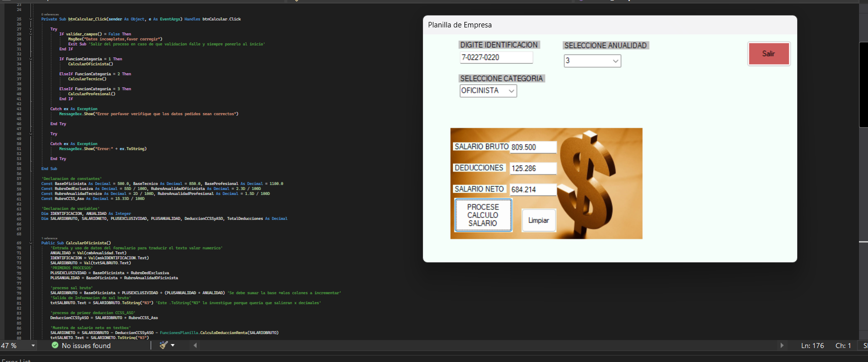Click the No issues found status text
868x362 pixels.
[86, 346]
